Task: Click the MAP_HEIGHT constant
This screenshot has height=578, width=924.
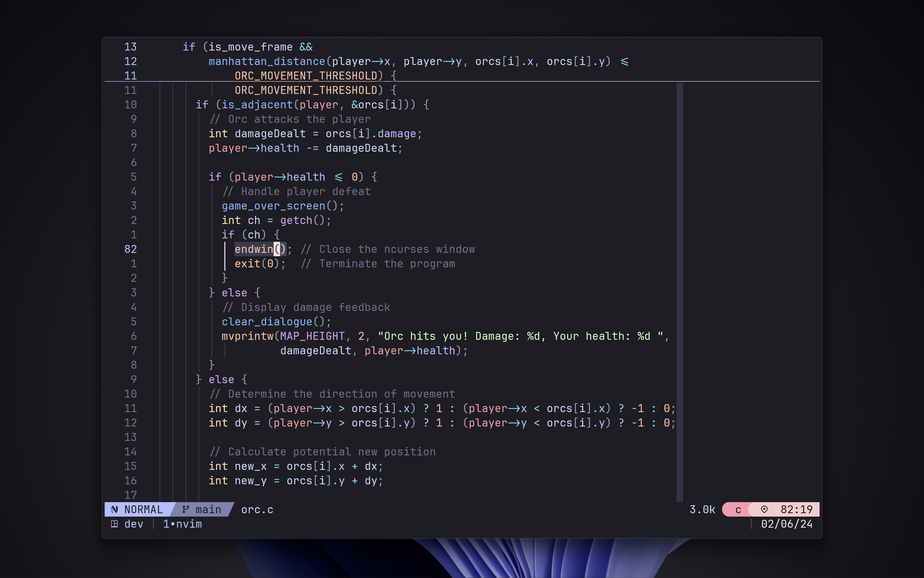Action: point(312,336)
